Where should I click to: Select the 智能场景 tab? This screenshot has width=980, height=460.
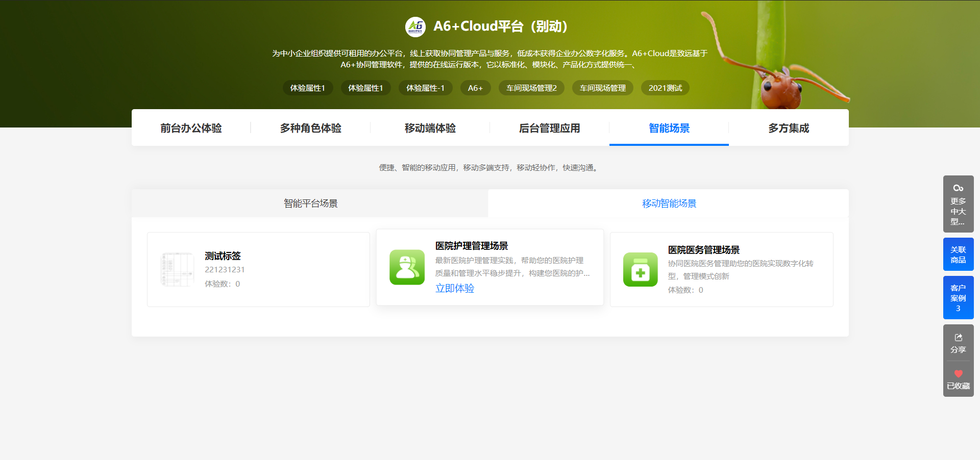pyautogui.click(x=669, y=128)
